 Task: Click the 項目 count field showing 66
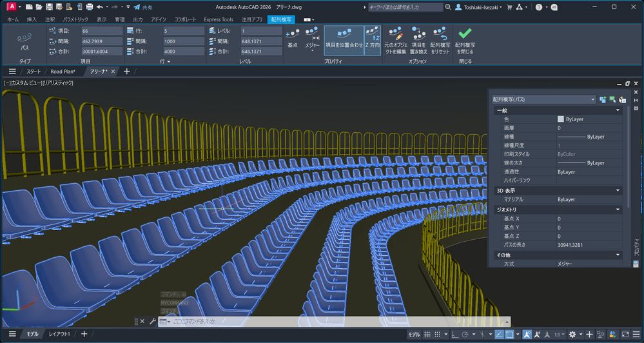101,31
